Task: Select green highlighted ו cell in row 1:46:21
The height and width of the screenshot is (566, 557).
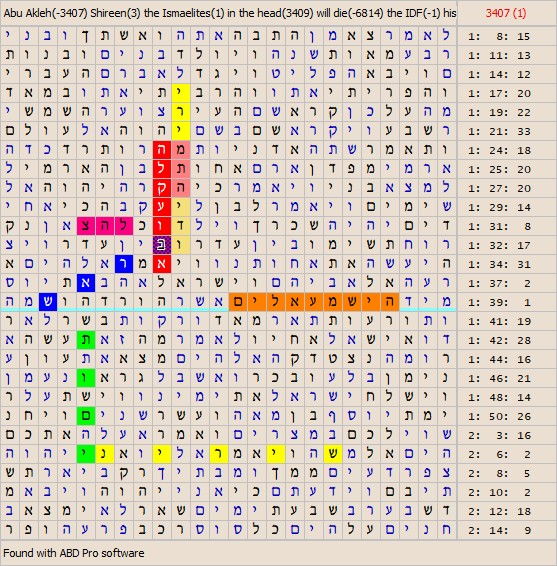Action: coord(86,378)
